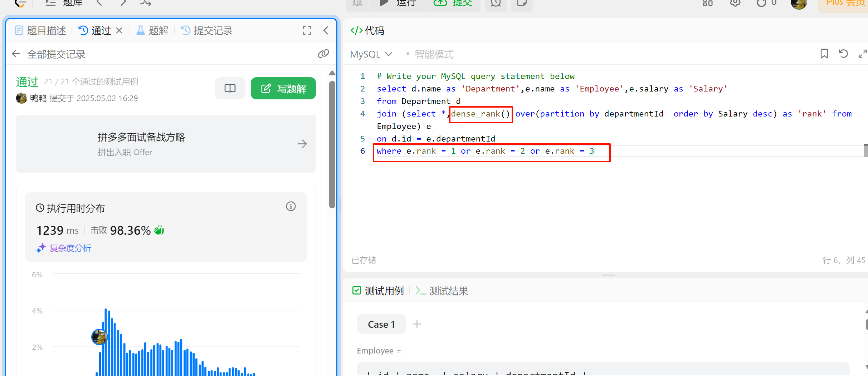This screenshot has height=376, width=868.
Task: Switch to the 题解 tab
Action: pos(152,31)
